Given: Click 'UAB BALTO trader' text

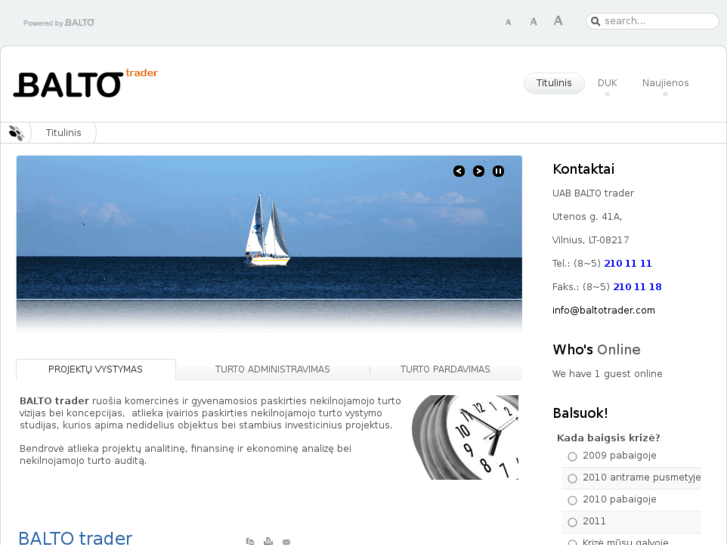Looking at the screenshot, I should click(593, 193).
